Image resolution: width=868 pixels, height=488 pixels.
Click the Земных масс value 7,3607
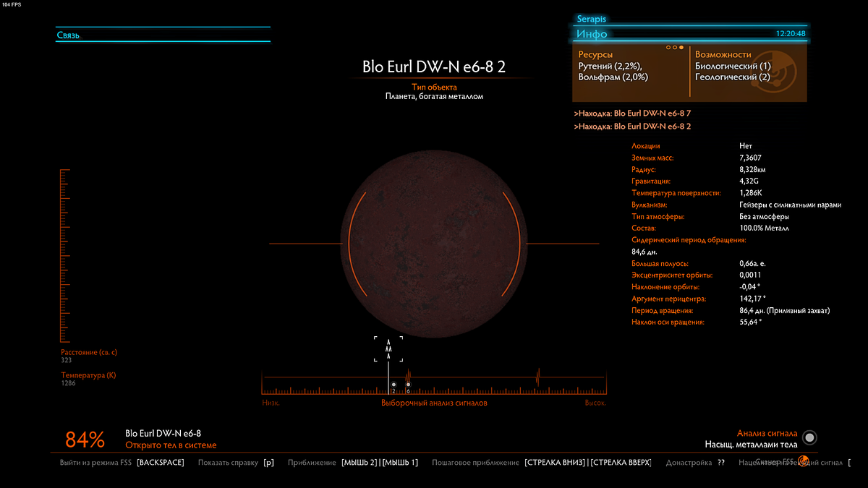750,158
